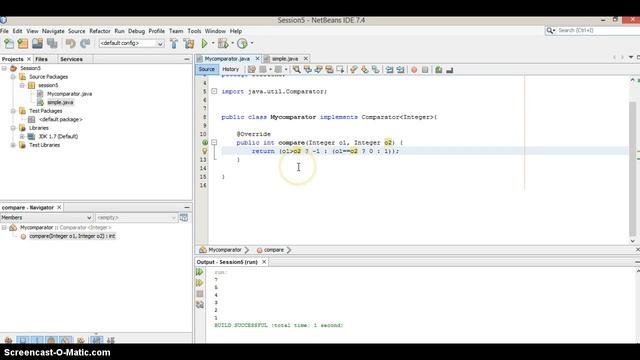
Task: Click the Last Edit icon in editor toolbar
Action: point(252,70)
